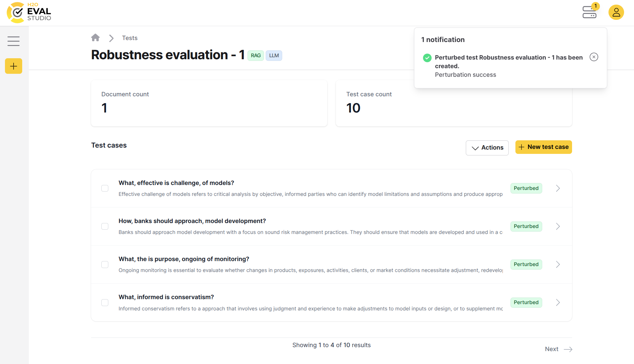Open informed conservatism test case chevron
The image size is (634, 364).
[558, 302]
